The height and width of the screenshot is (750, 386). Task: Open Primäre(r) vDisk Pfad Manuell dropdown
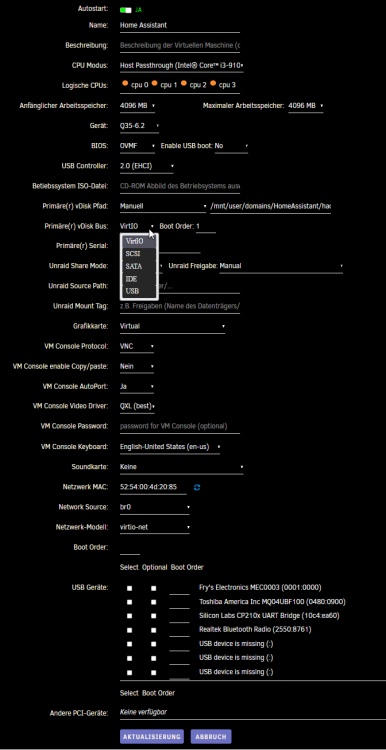(163, 206)
